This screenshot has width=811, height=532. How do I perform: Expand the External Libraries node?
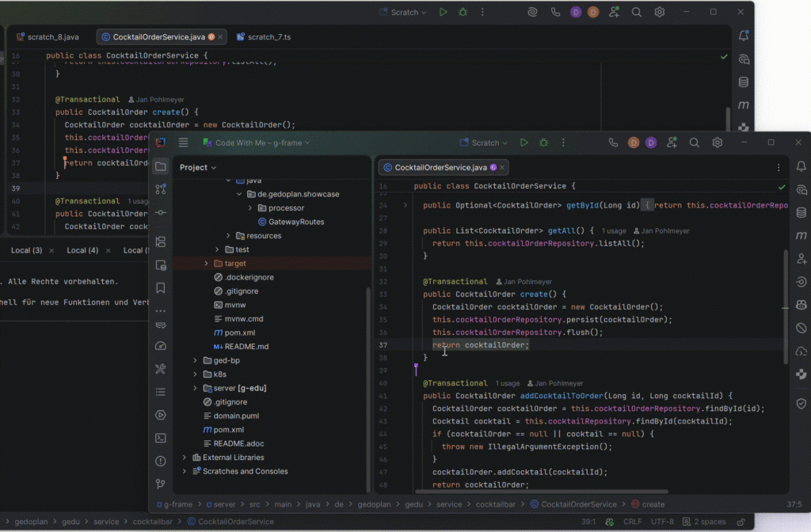point(185,458)
